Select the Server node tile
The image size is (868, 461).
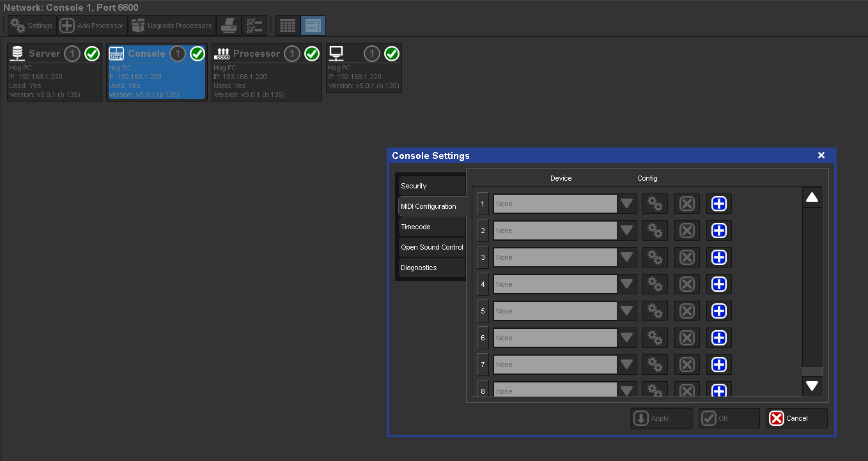click(x=54, y=72)
